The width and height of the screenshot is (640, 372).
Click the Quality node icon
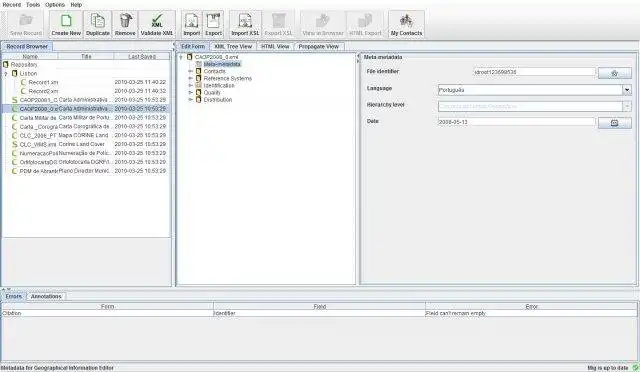coord(199,92)
